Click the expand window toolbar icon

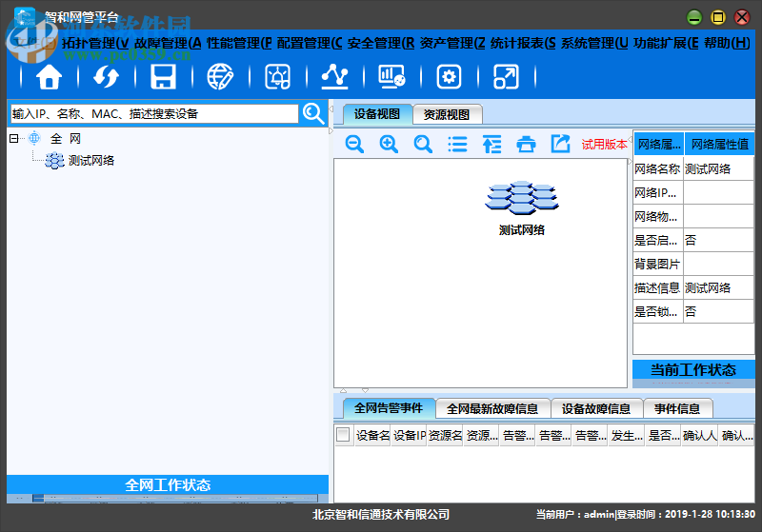point(506,77)
